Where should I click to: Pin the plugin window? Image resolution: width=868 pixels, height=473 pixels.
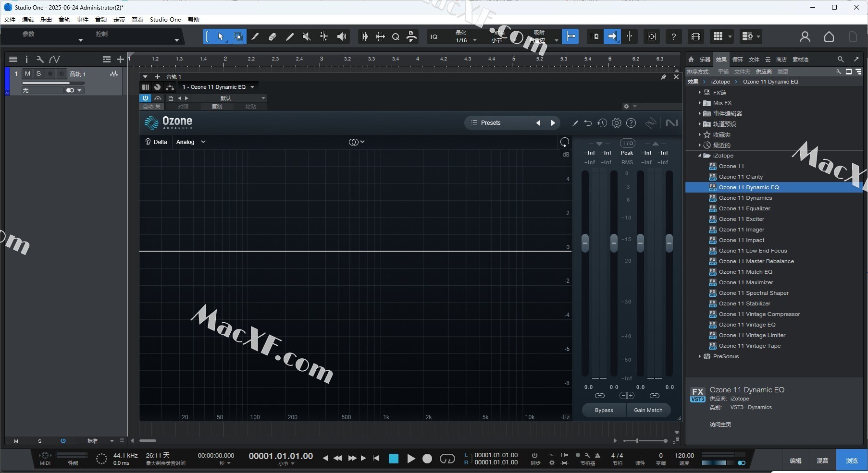663,77
